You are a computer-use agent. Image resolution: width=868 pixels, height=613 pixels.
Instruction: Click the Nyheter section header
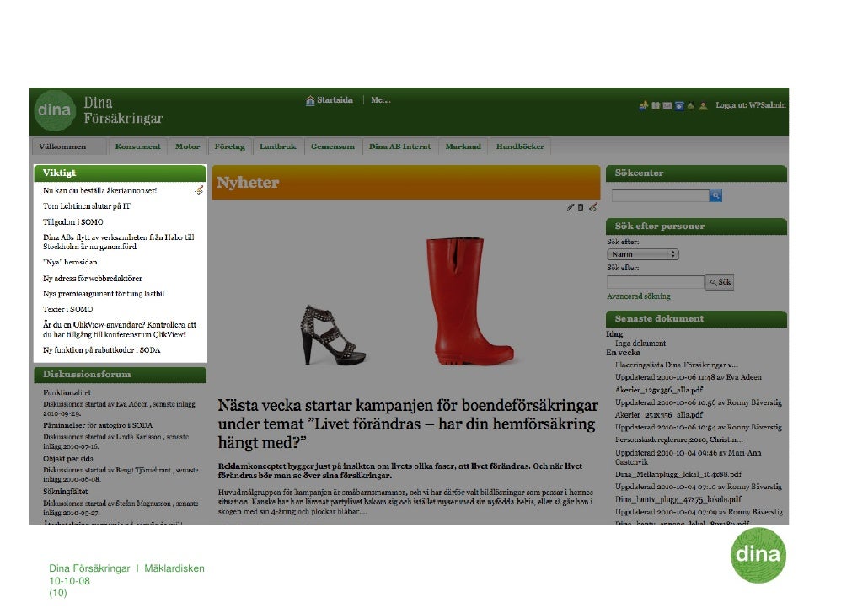(x=405, y=182)
